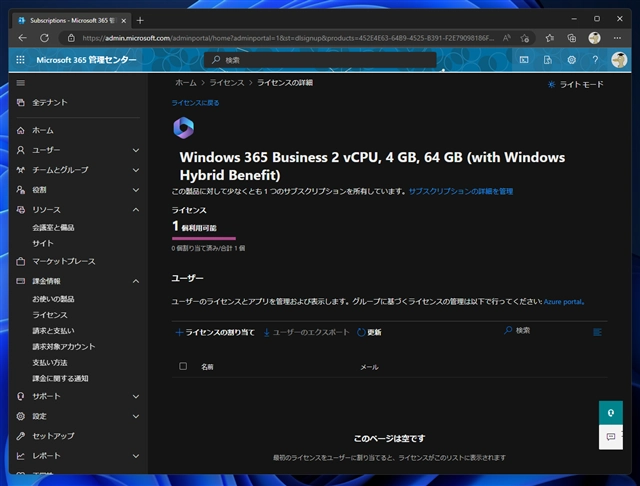Click the site lock icon in address bar
The image size is (640, 486).
point(71,38)
